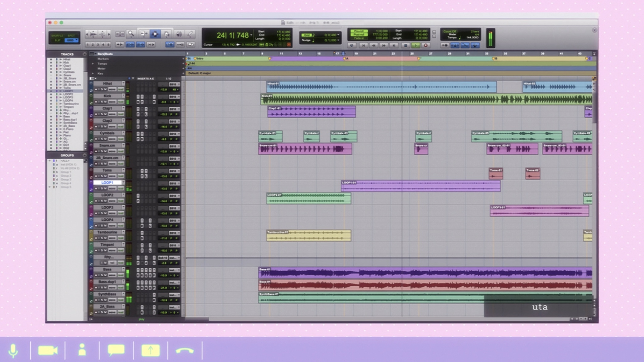Open main counter format dropdown arrow
This screenshot has width=644, height=362.
tap(251, 35)
